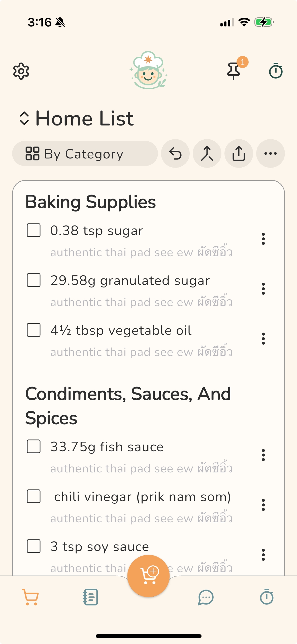Switch to the recipes notebook tab
Screen dimensions: 297x644
pyautogui.click(x=90, y=597)
